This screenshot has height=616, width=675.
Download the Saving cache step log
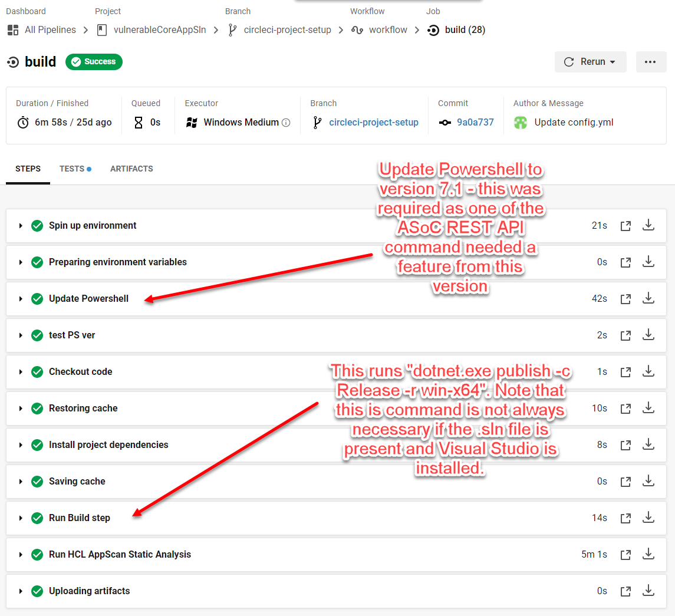(648, 481)
